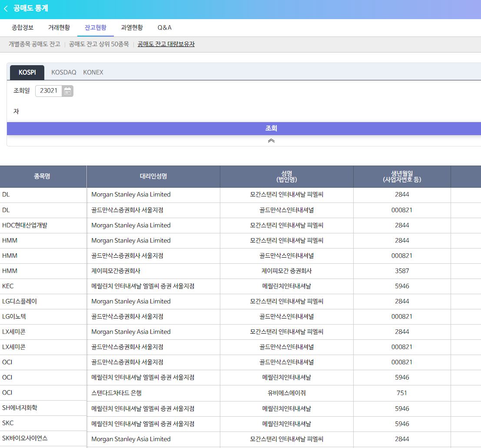Switch to the 거래현황 tab
481x448 pixels.
[59, 28]
